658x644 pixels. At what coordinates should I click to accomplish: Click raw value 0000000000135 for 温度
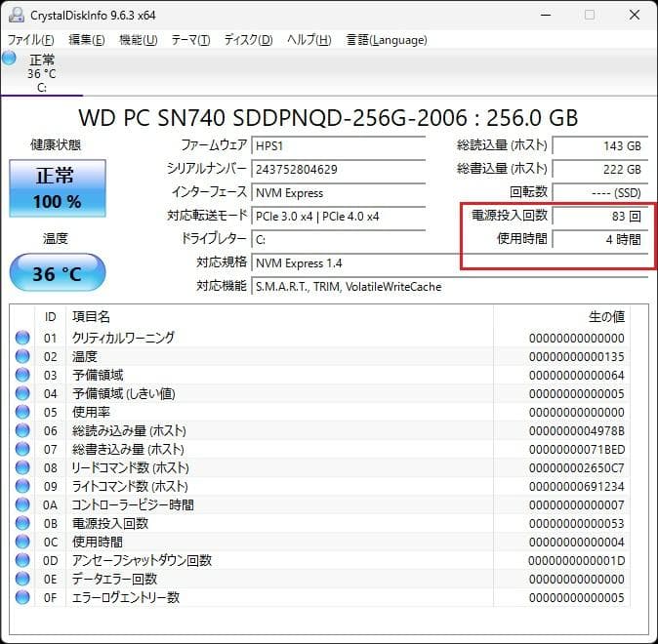(577, 356)
